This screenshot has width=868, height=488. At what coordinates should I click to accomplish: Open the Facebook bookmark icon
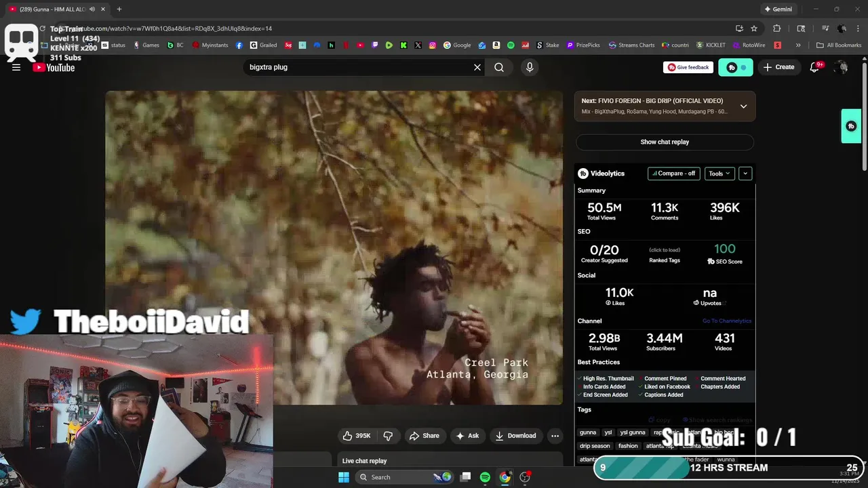pyautogui.click(x=239, y=45)
